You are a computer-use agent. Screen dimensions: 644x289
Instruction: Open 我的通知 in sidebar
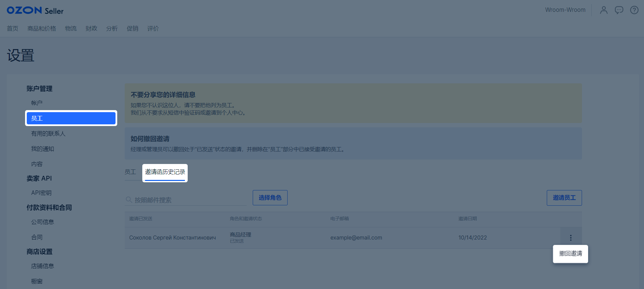43,149
